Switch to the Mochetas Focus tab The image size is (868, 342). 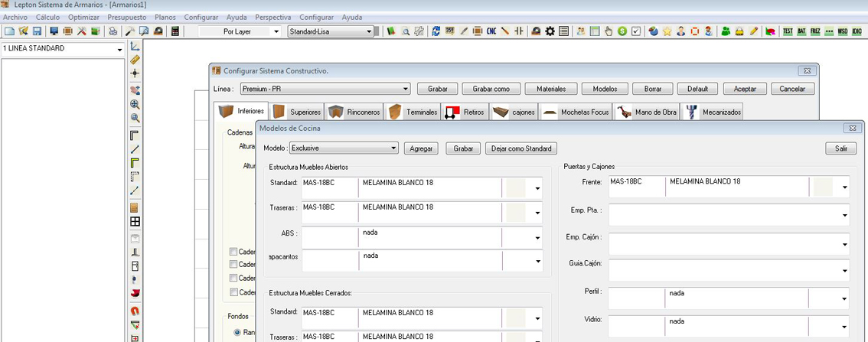576,112
